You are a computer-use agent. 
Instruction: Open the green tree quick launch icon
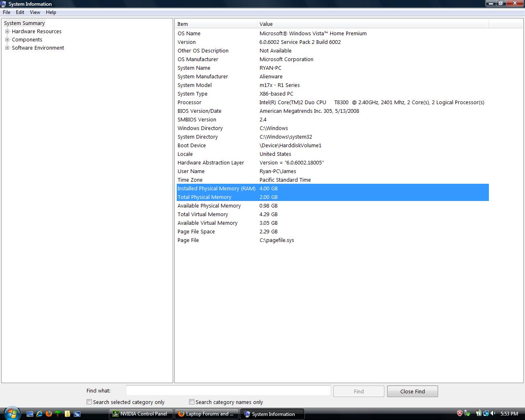coord(58,414)
